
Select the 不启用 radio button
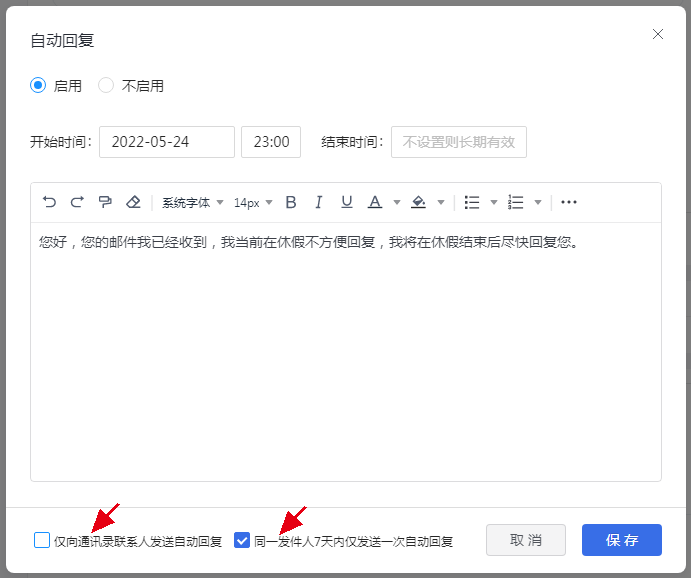pos(106,85)
